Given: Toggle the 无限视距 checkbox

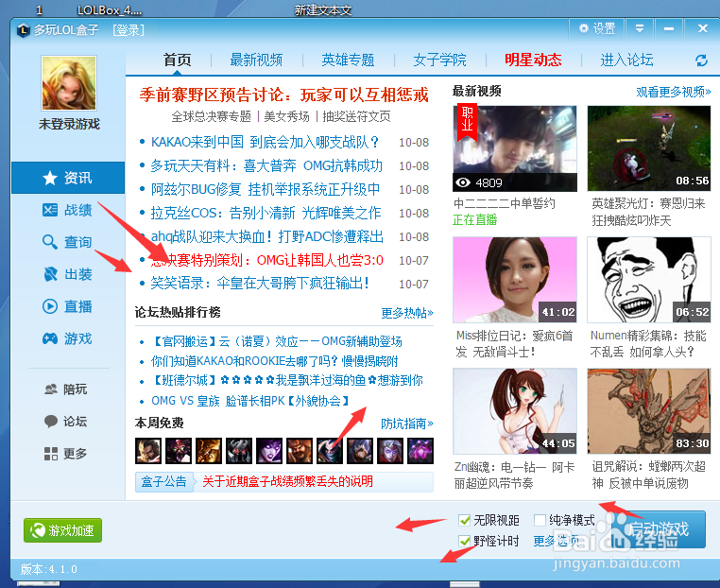Looking at the screenshot, I should point(464,520).
